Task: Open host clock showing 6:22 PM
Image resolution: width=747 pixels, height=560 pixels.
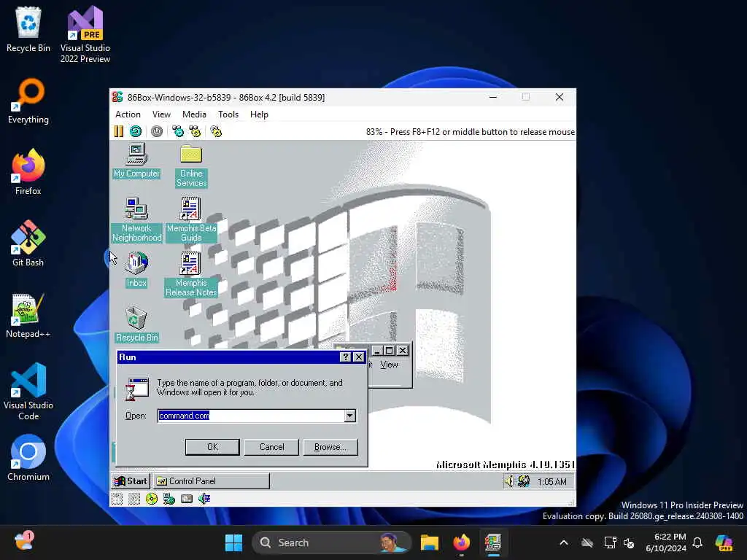Action: 665,542
